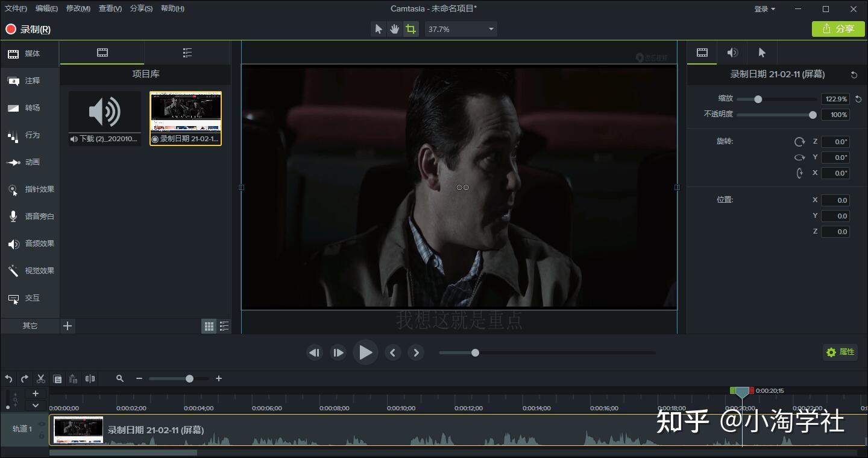Open the 分享(S) menu
Screen dimensions: 868x458
[x=141, y=8]
